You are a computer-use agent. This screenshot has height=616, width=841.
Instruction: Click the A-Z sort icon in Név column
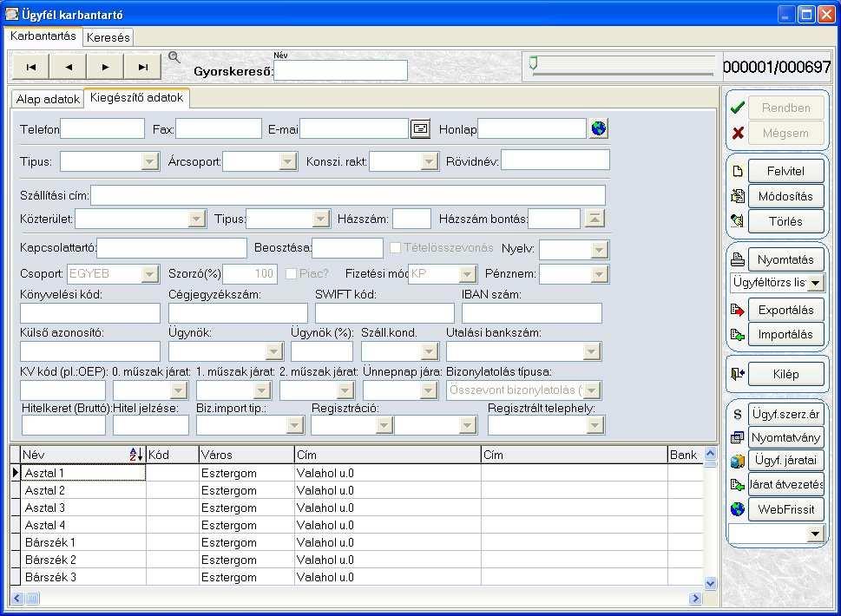pyautogui.click(x=136, y=455)
